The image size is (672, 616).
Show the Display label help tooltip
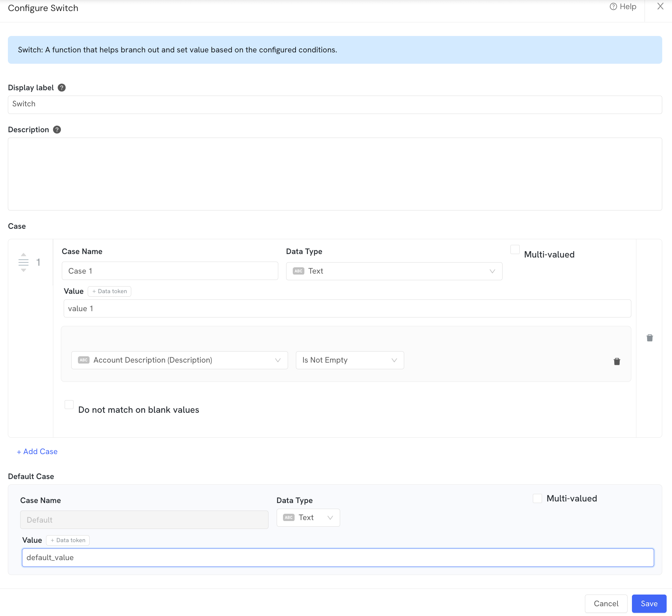62,88
